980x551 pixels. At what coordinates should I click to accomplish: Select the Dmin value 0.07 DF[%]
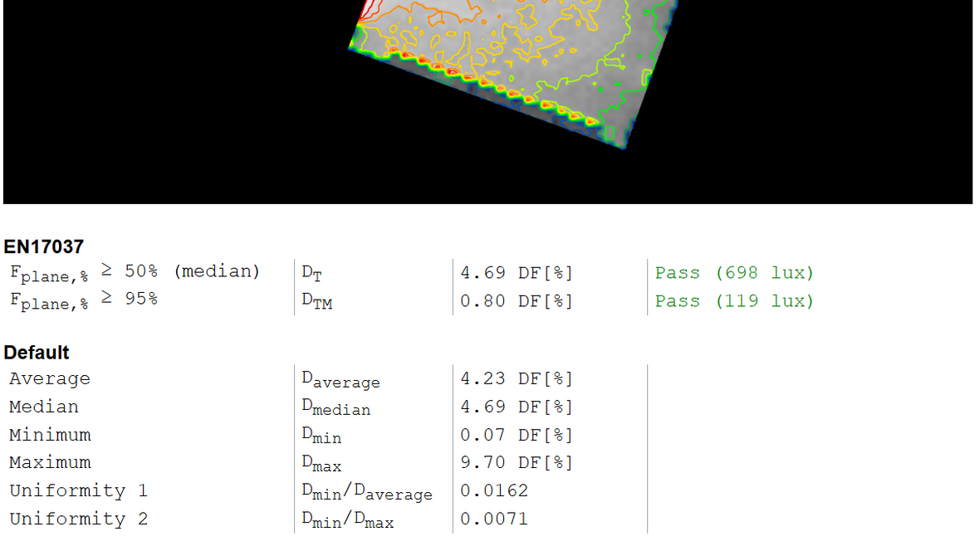click(x=517, y=435)
